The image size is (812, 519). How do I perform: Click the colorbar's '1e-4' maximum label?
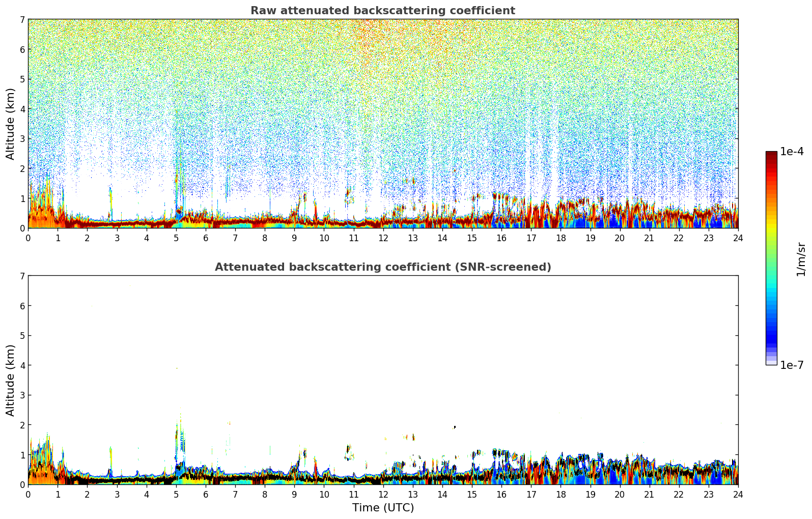click(792, 152)
